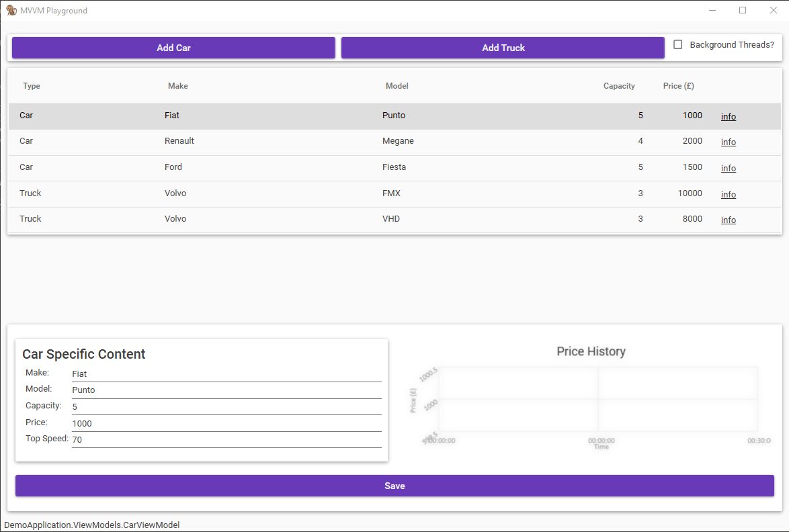
Task: Open info for the Volvo VHD truck
Action: coord(728,220)
